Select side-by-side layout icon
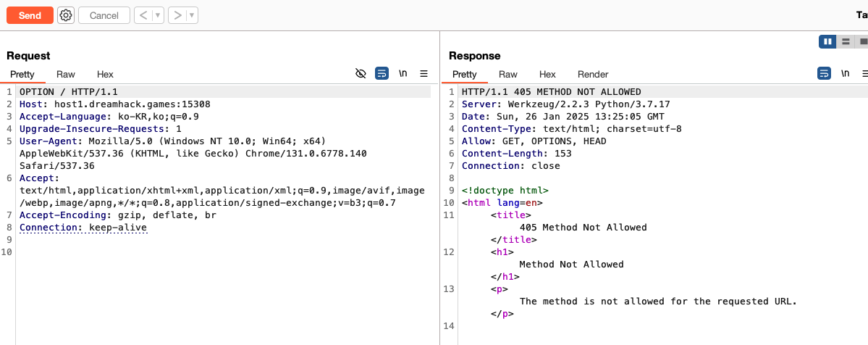Viewport: 868px width, 345px height. (827, 41)
